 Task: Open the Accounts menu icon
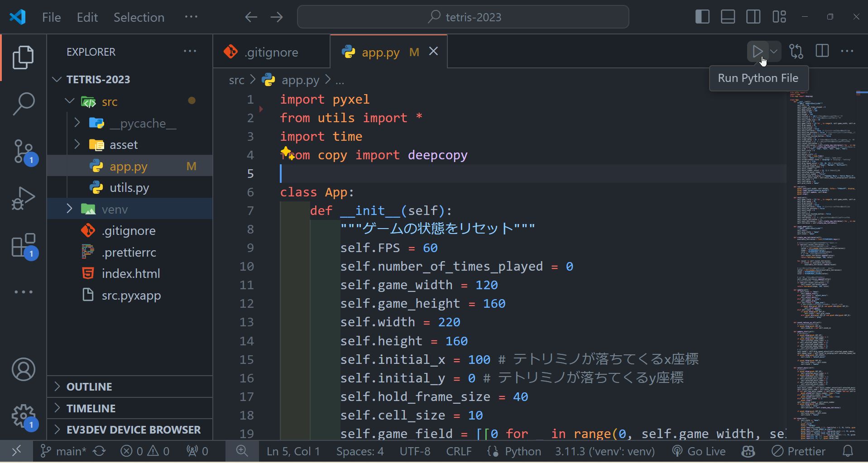pos(23,369)
